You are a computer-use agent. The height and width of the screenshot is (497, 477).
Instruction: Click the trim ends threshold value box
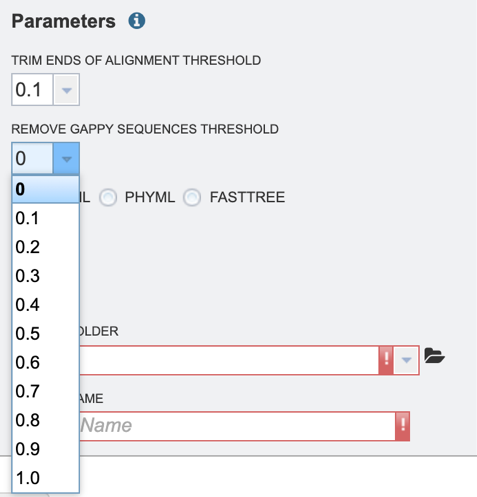(x=32, y=90)
